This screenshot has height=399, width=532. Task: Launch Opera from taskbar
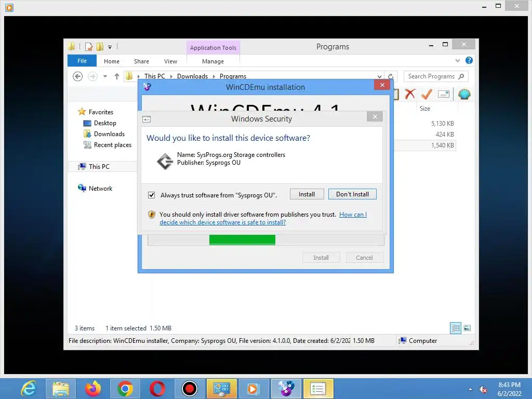click(x=157, y=389)
